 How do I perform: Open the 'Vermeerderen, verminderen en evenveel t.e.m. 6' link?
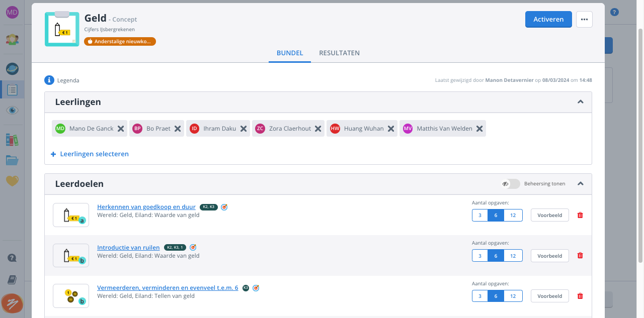pos(168,288)
